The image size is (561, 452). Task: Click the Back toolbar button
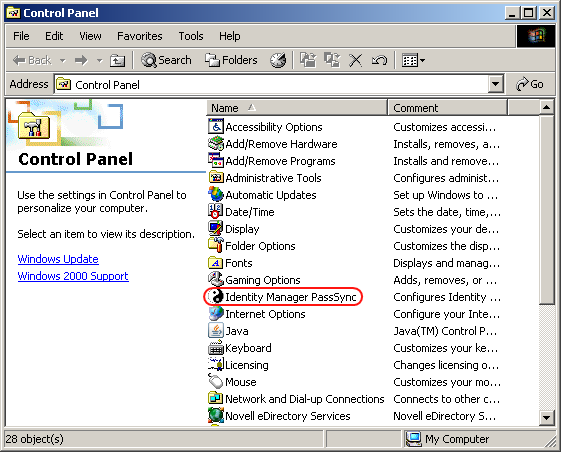(x=32, y=60)
